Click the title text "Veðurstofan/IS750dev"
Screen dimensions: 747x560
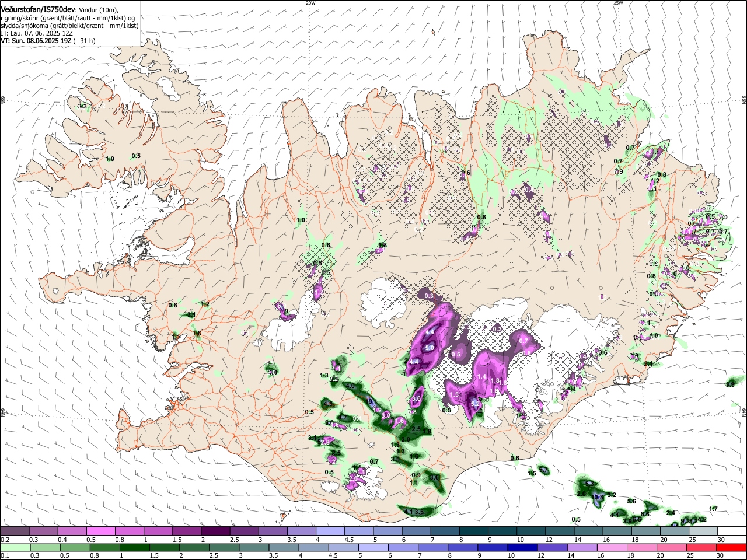[38, 9]
